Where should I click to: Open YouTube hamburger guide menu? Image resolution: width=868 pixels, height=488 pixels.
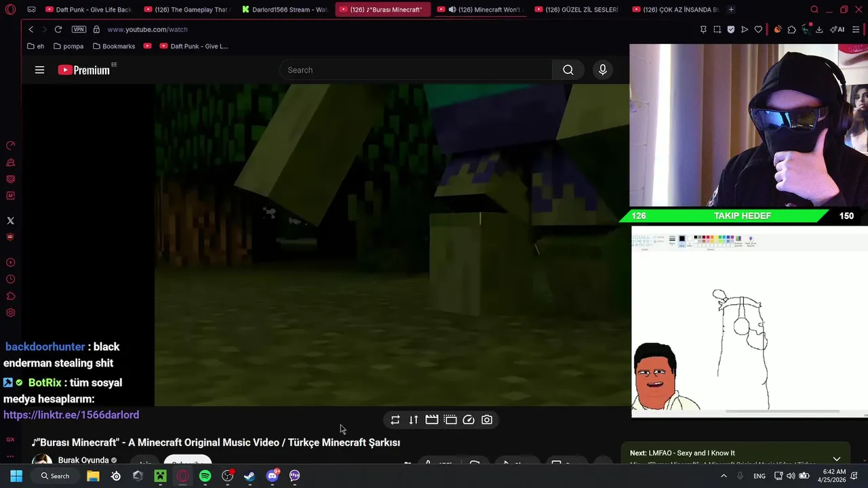39,70
